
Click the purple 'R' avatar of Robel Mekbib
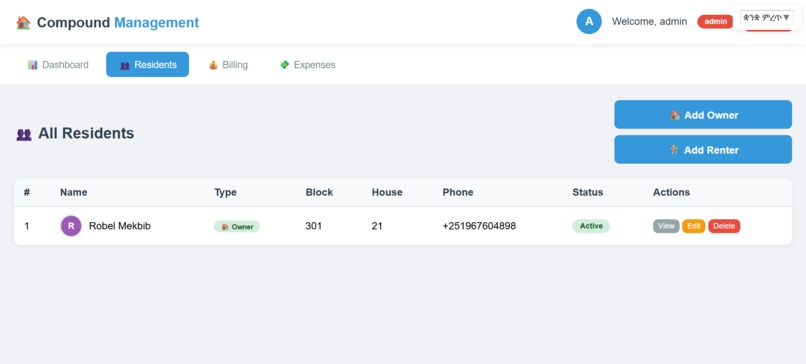tap(71, 226)
